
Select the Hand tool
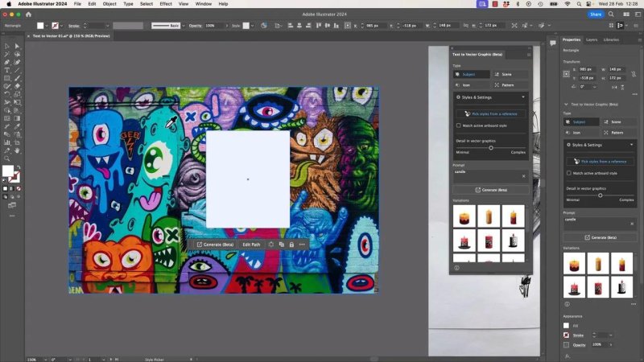pos(17,150)
